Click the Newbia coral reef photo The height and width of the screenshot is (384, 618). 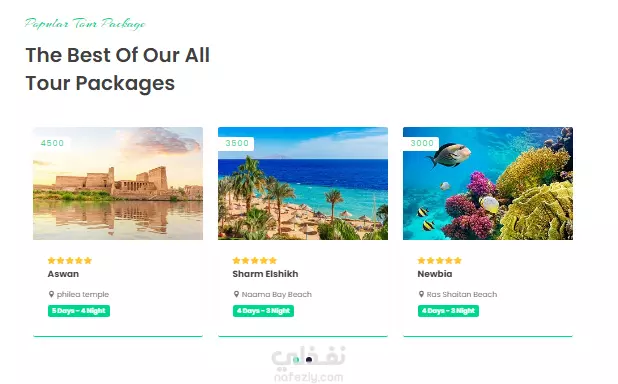tap(488, 183)
